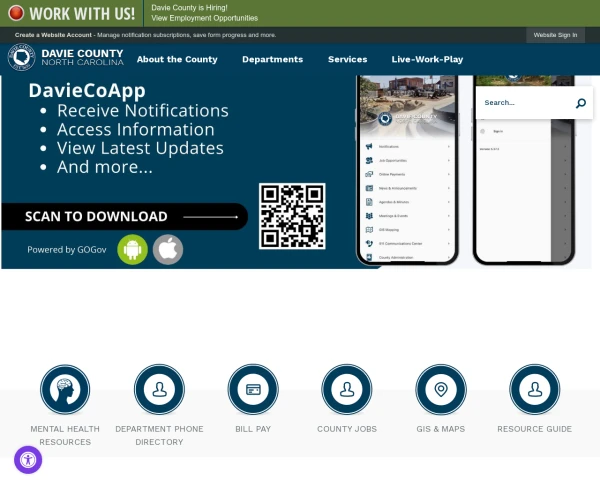
Task: Open Mental Health Resources brain icon
Action: pos(65,389)
